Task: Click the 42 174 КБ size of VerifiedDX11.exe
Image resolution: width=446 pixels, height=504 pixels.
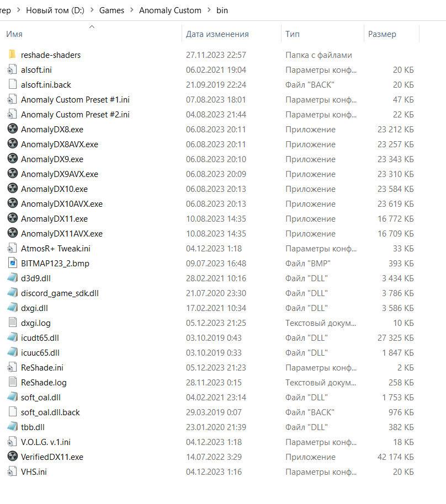Action: (395, 457)
